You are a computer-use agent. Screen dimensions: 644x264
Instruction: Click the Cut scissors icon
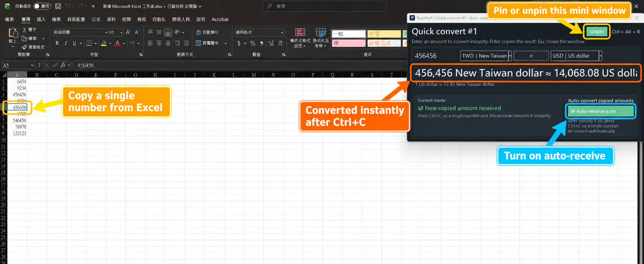pyautogui.click(x=24, y=30)
